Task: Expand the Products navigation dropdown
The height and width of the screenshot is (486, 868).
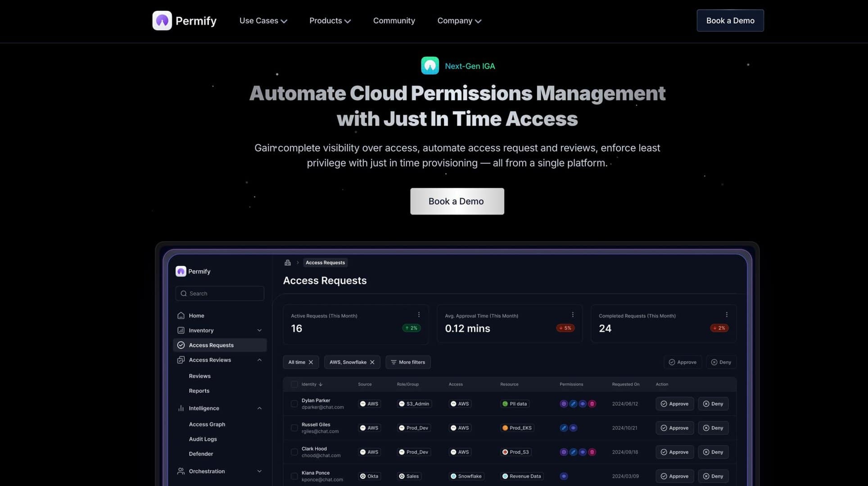Action: (330, 21)
